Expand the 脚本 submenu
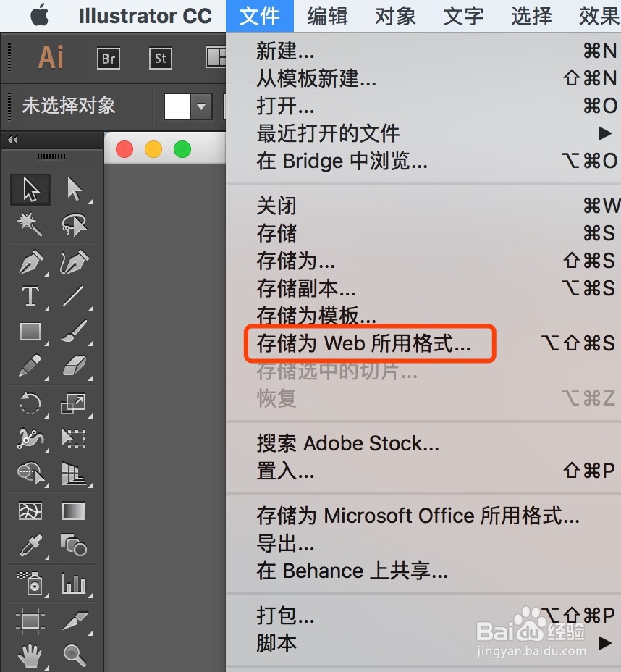Image resolution: width=621 pixels, height=672 pixels. [423, 643]
